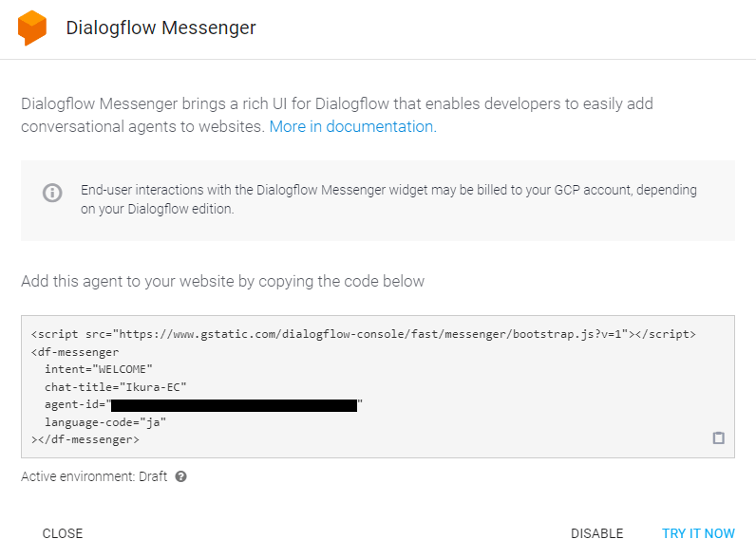Viewport: 756px width, 558px height.
Task: Select the language-code="ja" code line
Action: click(105, 422)
